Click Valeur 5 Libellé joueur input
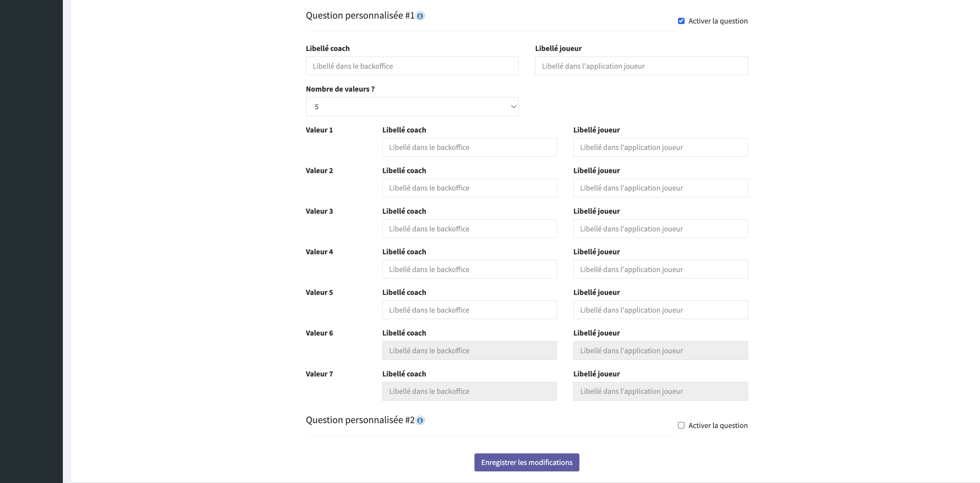Screen dimensions: 980x483 (661, 310)
